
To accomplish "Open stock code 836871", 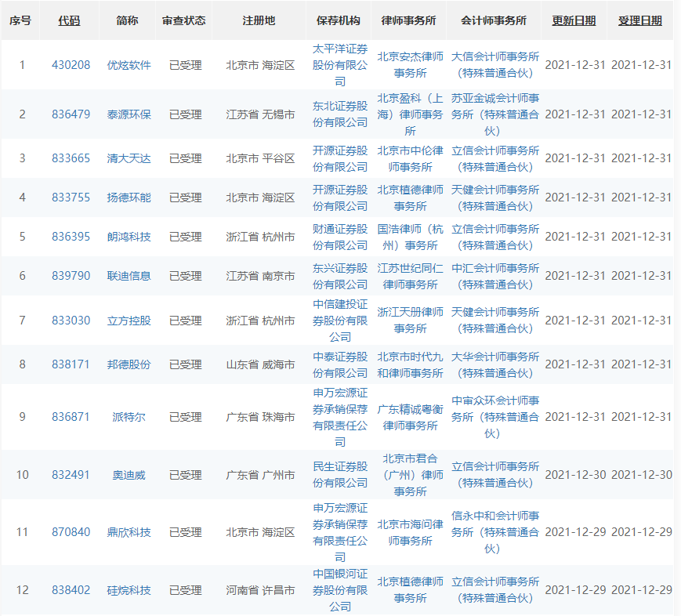I will [x=71, y=417].
